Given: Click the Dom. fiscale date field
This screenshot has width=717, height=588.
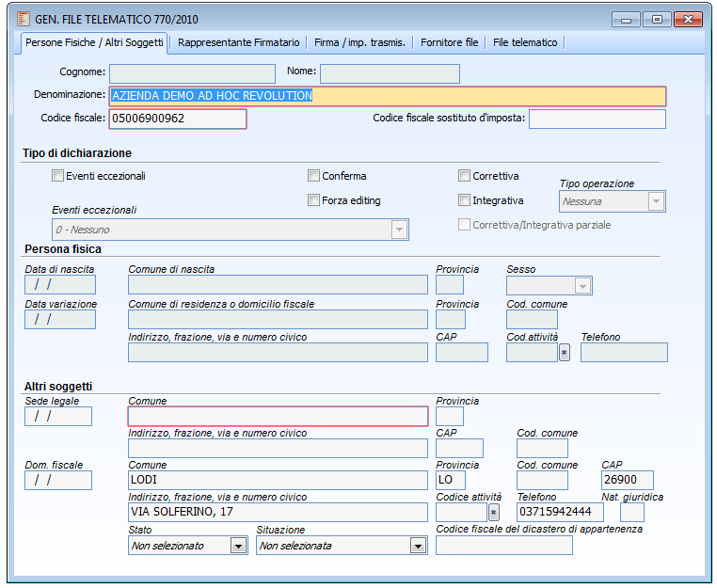Looking at the screenshot, I should [x=58, y=481].
